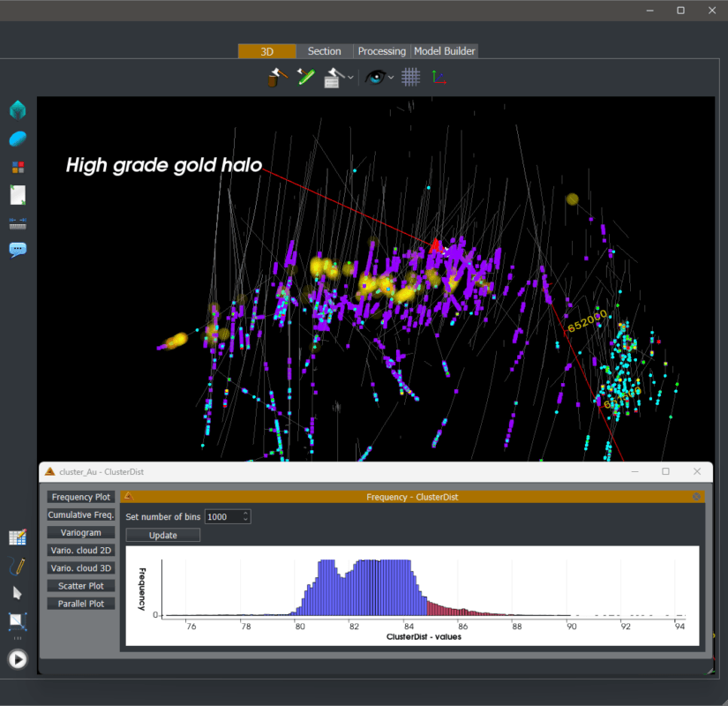Click the data table icon in the lower sidebar
728x706 pixels.
[17, 537]
